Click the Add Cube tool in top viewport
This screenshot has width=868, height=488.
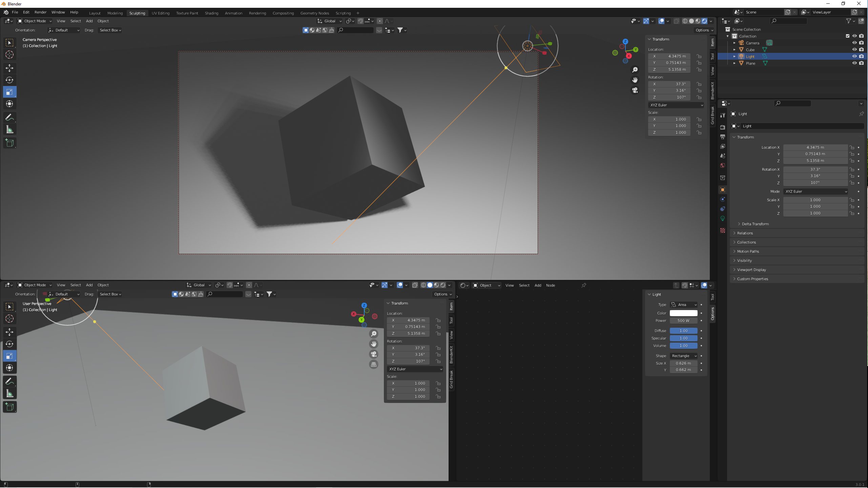tap(9, 143)
